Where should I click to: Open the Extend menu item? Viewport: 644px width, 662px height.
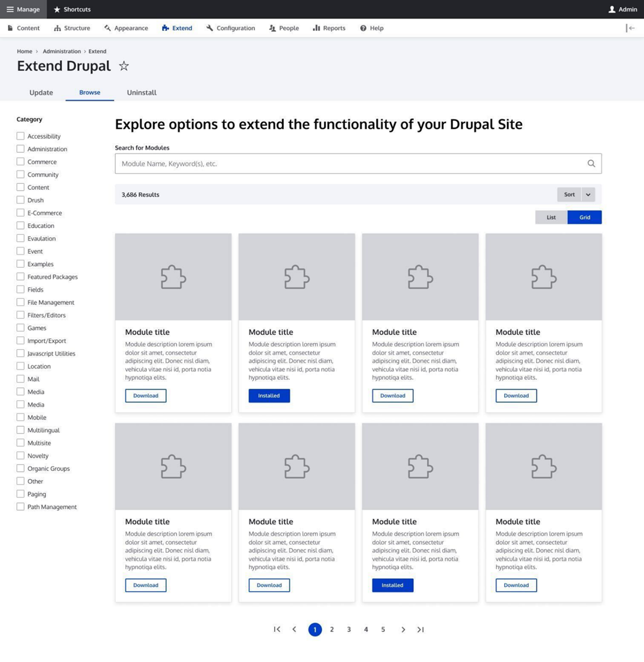coord(177,28)
